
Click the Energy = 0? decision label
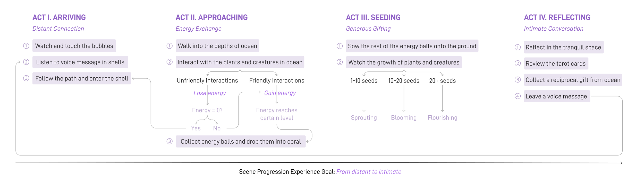pos(207,110)
